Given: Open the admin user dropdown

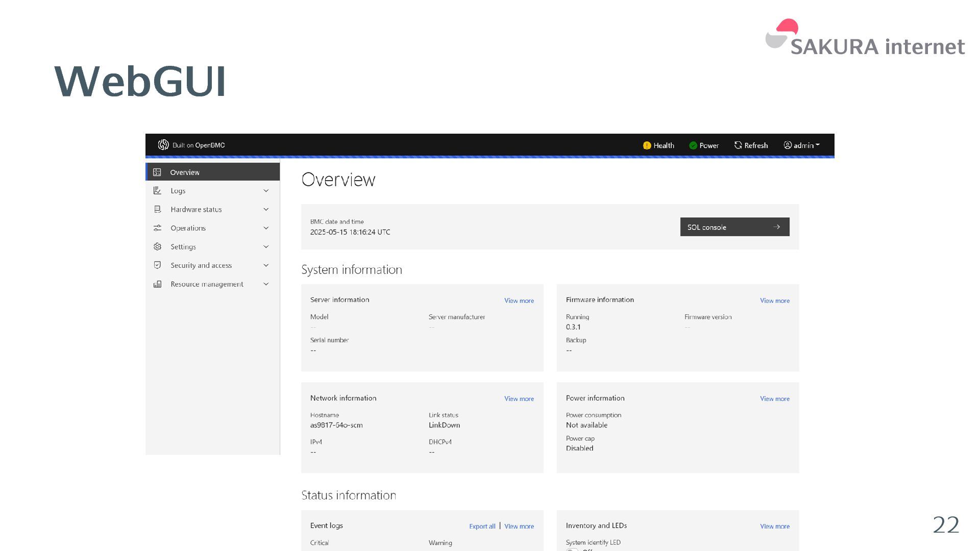Looking at the screenshot, I should tap(801, 145).
